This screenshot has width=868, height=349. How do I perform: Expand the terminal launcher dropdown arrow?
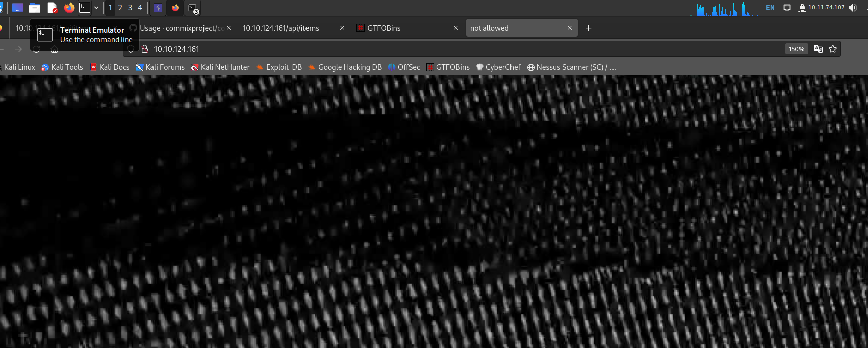pos(96,8)
